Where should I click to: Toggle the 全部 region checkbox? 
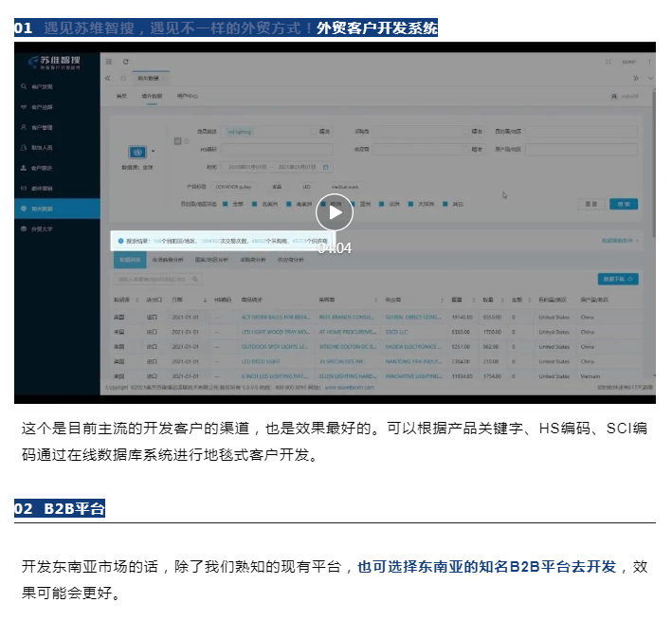click(x=225, y=204)
